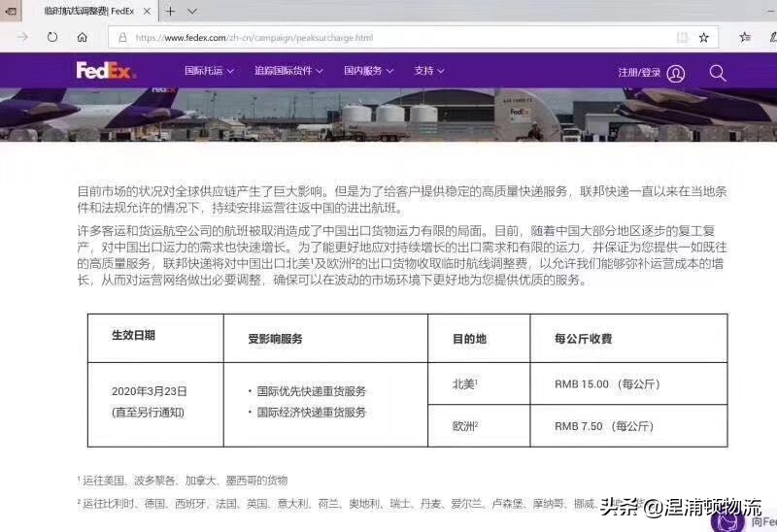Image resolution: width=777 pixels, height=532 pixels.
Task: Click 注册/登录 sign-in link
Action: [x=639, y=73]
